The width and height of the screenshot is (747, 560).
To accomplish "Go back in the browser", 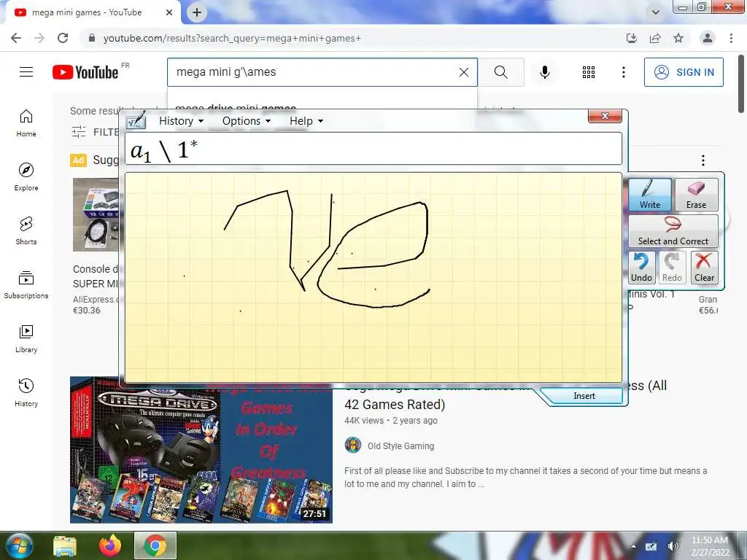I will click(16, 38).
